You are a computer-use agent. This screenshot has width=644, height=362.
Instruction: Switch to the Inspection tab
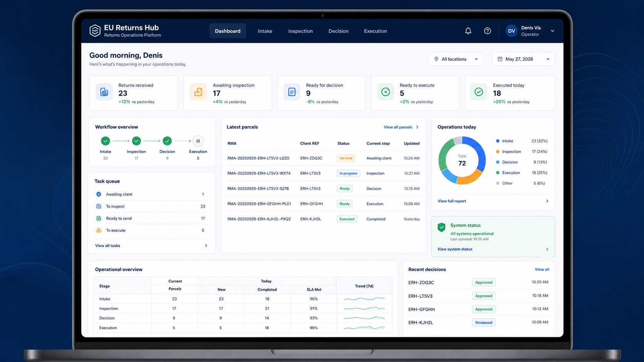pos(300,31)
